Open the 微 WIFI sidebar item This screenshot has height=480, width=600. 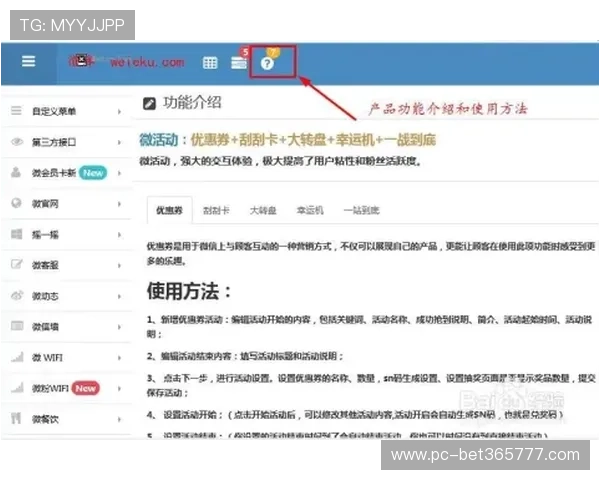pos(67,358)
